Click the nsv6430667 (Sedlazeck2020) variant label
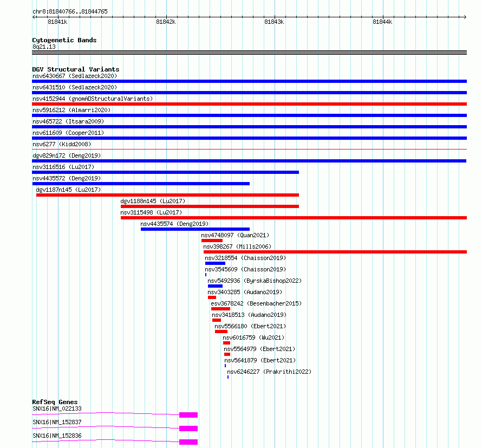 pos(75,76)
